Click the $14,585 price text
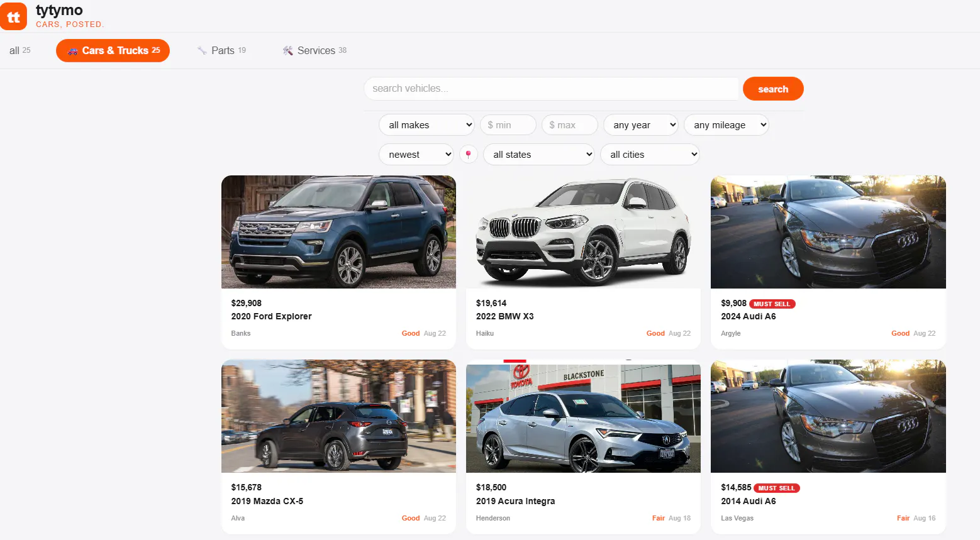The image size is (980, 540). [736, 487]
